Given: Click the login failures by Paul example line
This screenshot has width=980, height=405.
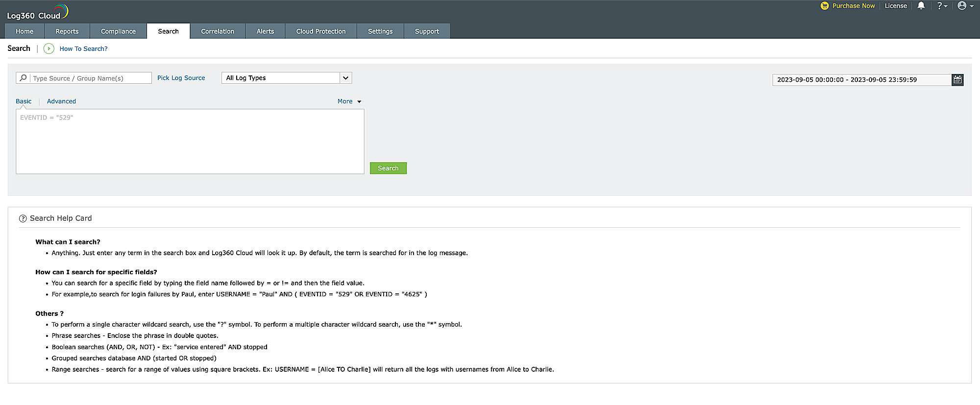Looking at the screenshot, I should [x=240, y=294].
